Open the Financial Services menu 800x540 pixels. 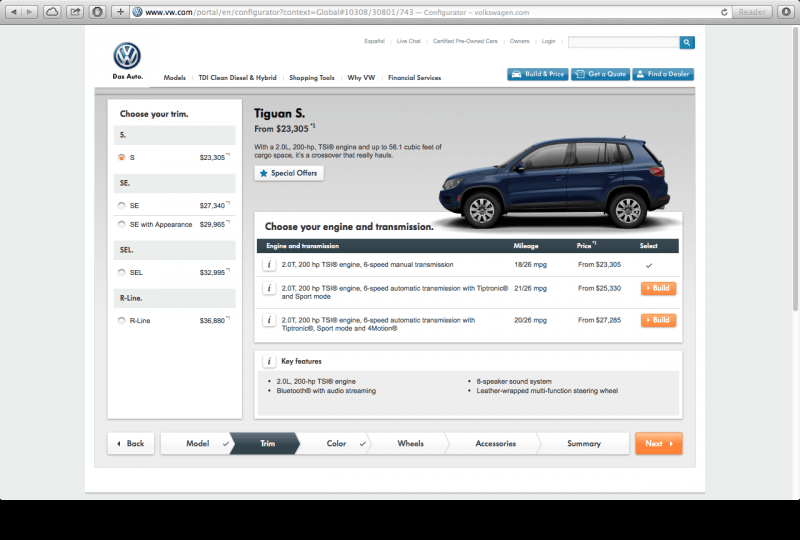pos(414,78)
